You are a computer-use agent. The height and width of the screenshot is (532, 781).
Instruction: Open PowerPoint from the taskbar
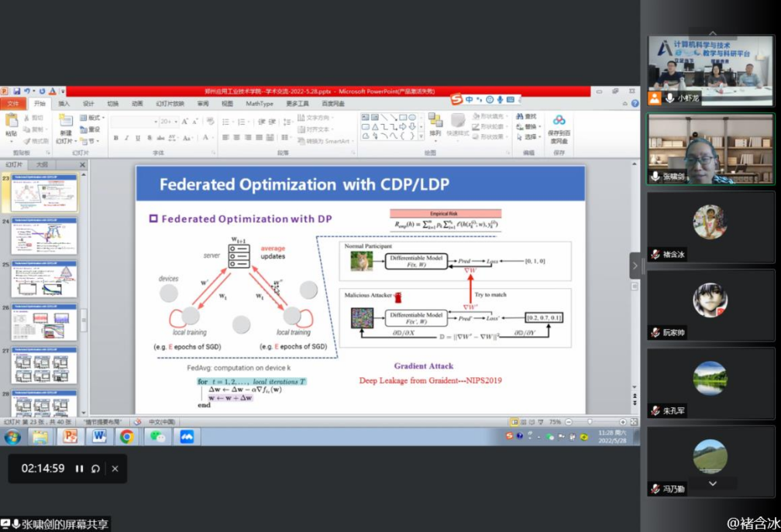70,437
